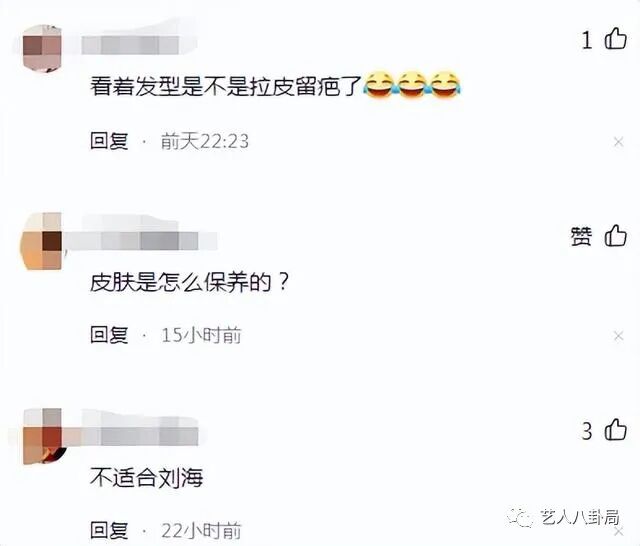Viewport: 640px width, 546px height.
Task: Open avatar of the 刘海 commenter
Action: tap(44, 436)
